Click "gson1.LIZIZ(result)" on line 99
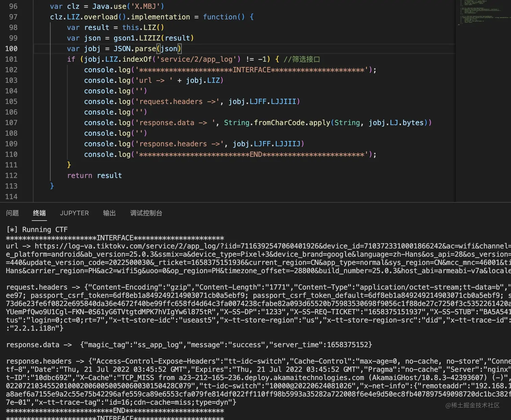Image resolution: width=511 pixels, height=420 pixels. tap(154, 38)
